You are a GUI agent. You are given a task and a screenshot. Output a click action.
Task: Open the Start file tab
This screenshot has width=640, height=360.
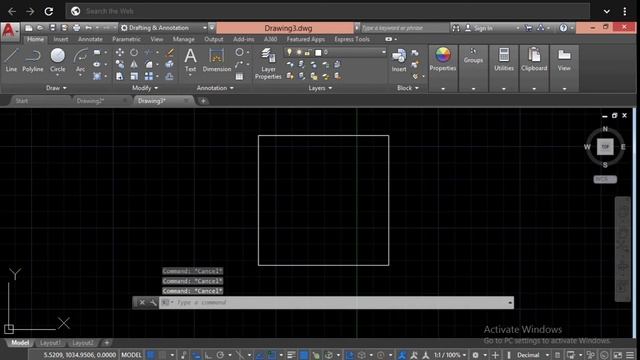pos(22,101)
